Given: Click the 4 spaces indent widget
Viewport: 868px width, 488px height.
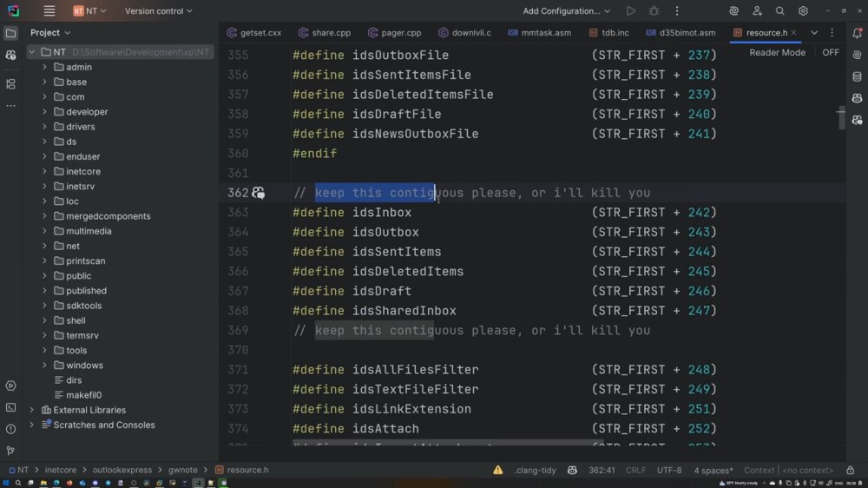Looking at the screenshot, I should 713,470.
